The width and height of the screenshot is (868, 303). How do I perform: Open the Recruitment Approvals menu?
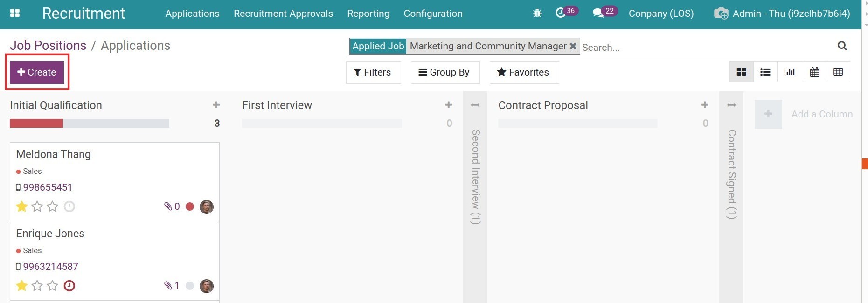coord(283,14)
